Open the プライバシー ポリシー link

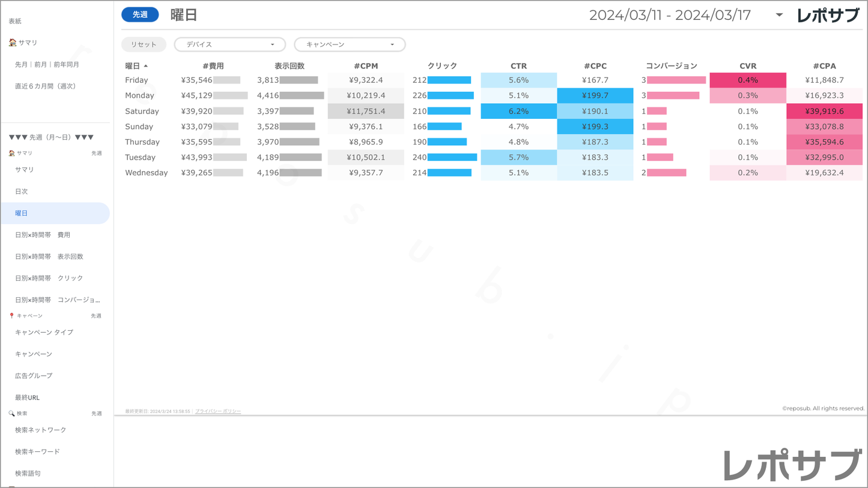(217, 412)
